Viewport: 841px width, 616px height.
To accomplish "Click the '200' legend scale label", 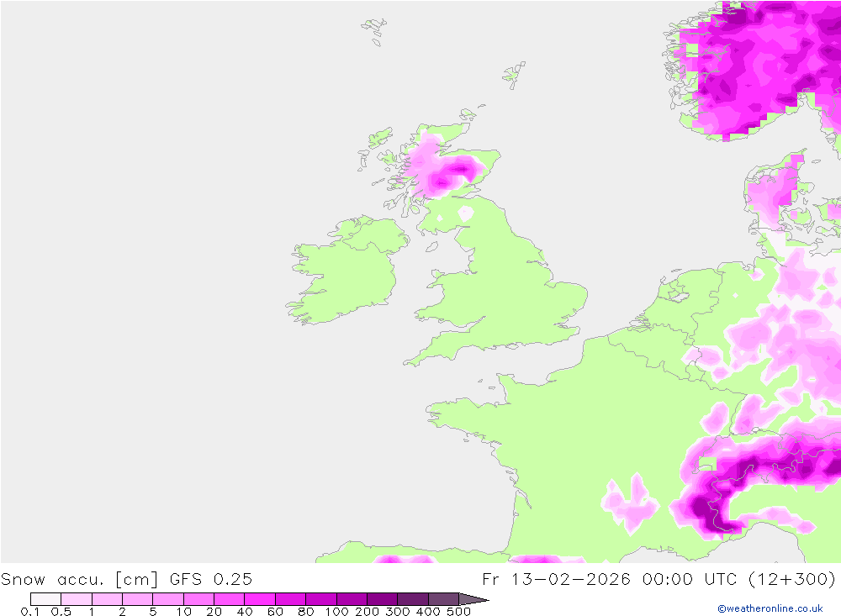I will [x=368, y=612].
